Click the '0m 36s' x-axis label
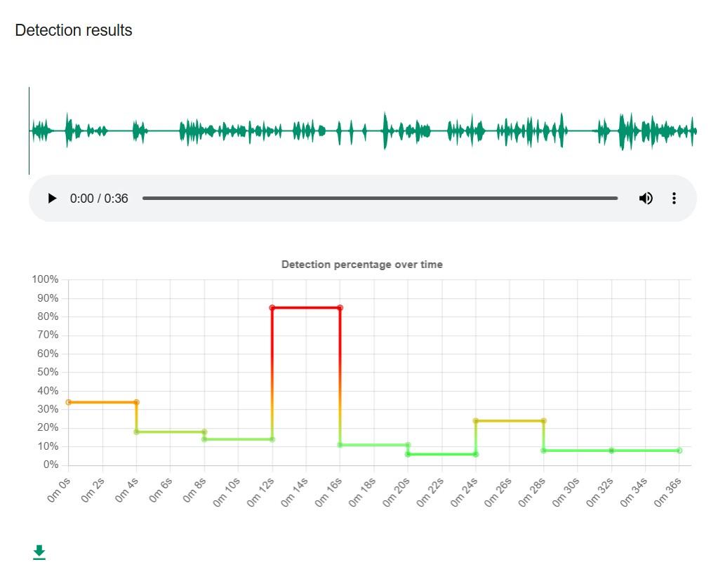The height and width of the screenshot is (588, 711). 667,493
